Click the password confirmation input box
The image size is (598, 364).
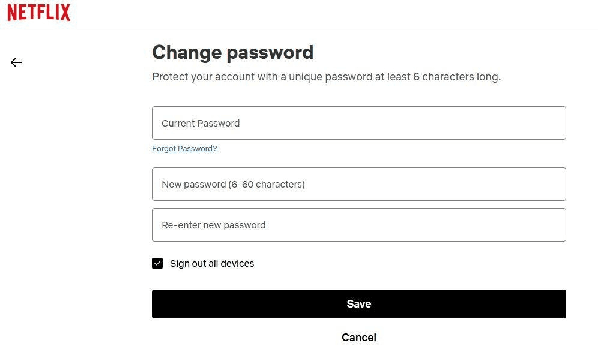point(358,225)
